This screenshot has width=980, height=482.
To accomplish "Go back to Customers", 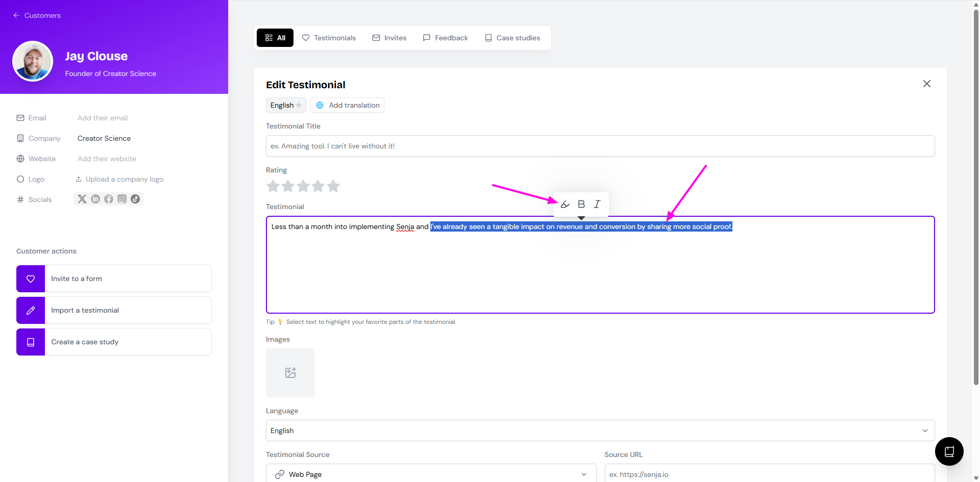I will click(37, 15).
